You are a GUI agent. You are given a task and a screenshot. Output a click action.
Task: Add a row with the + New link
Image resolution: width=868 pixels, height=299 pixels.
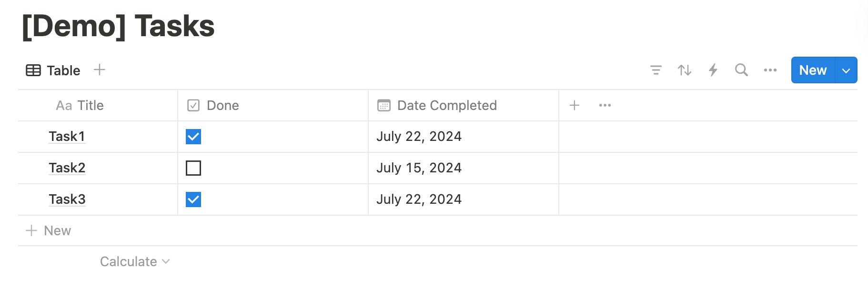point(48,230)
